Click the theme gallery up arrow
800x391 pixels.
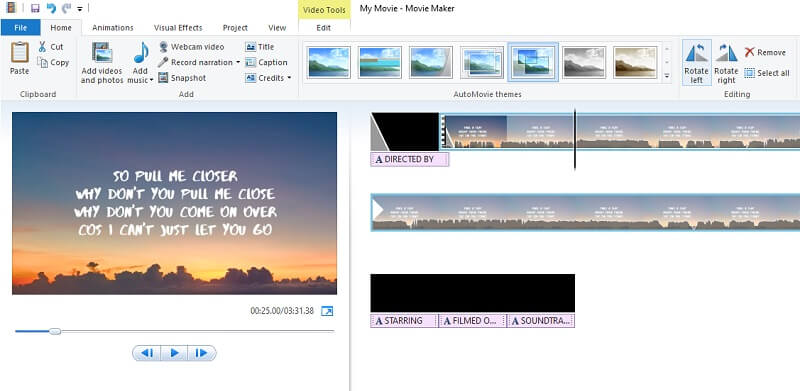[666, 50]
